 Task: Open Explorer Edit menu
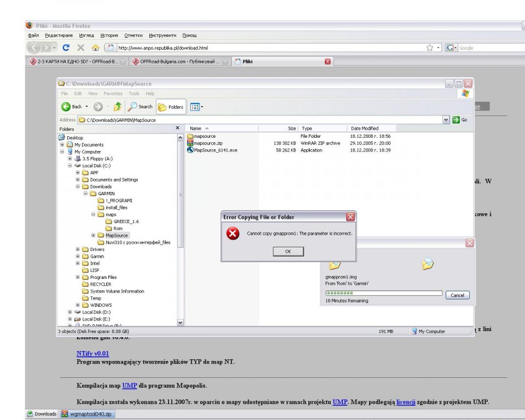pyautogui.click(x=78, y=94)
